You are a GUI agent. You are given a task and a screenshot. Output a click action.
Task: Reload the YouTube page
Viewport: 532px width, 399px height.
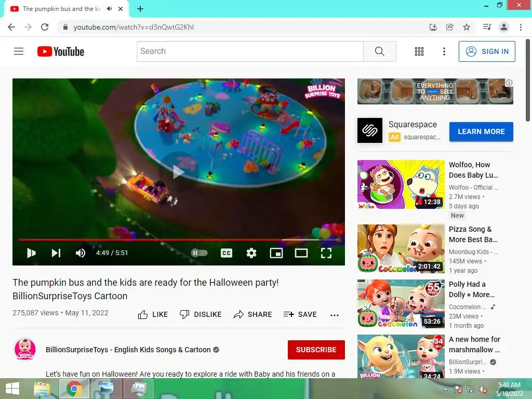(x=45, y=27)
